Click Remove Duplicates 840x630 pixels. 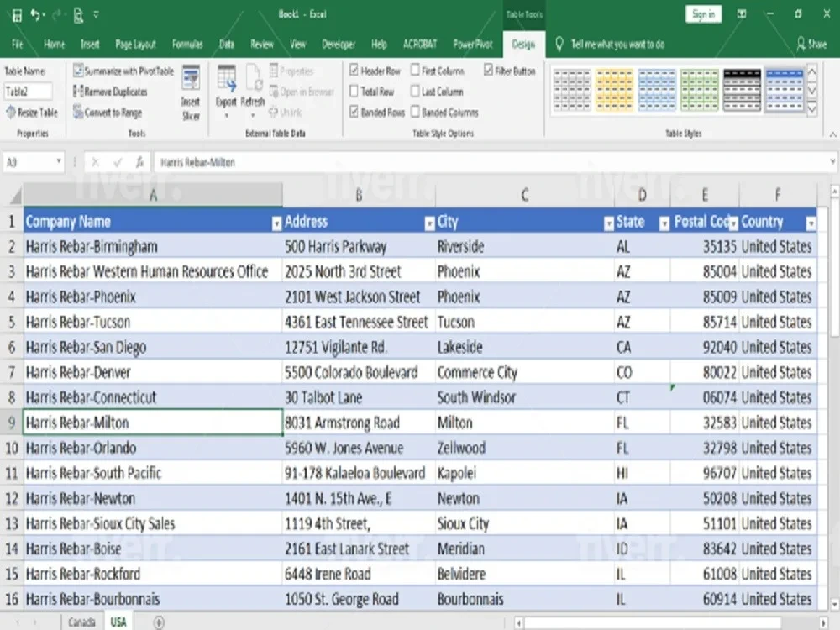tap(110, 92)
